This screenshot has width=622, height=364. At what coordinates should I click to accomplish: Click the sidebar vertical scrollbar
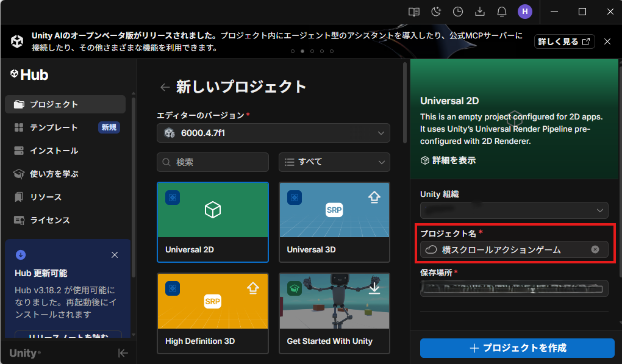point(134,187)
